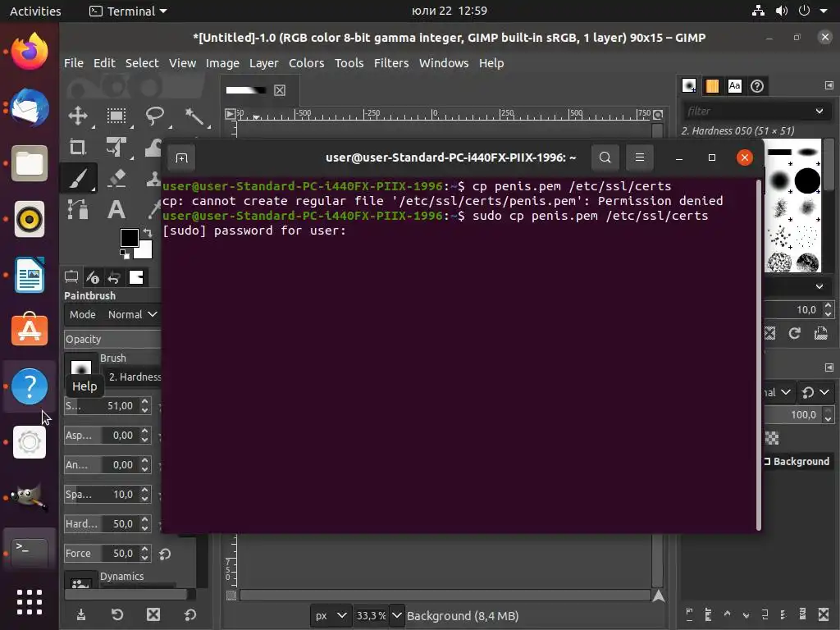
Task: Activate the Paintbrush tool
Action: tap(78, 178)
